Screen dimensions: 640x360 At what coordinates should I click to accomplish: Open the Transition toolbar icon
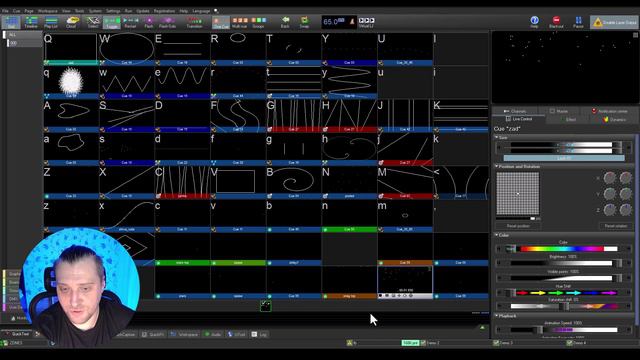tap(194, 22)
